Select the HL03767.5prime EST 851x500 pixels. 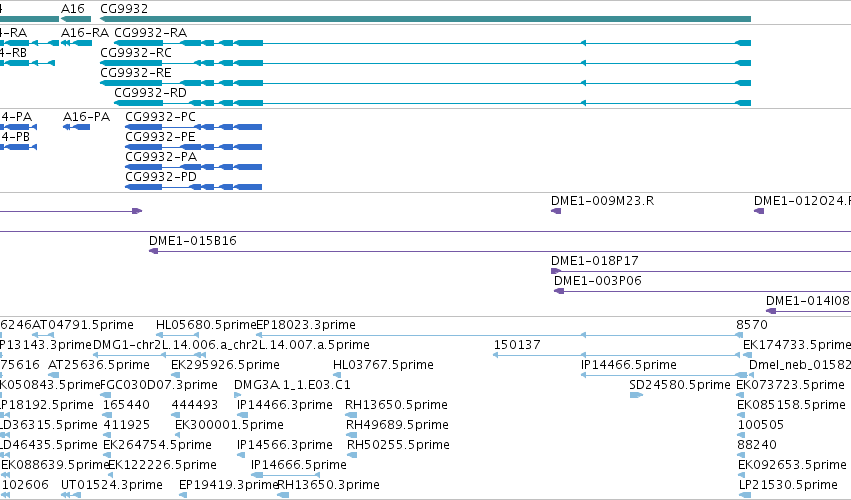coord(337,375)
